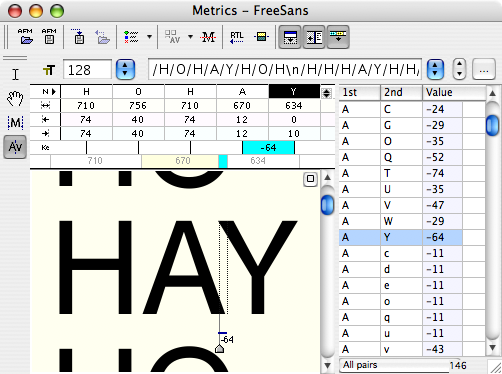
Task: Select the A Q pair value -52
Action: click(x=442, y=157)
